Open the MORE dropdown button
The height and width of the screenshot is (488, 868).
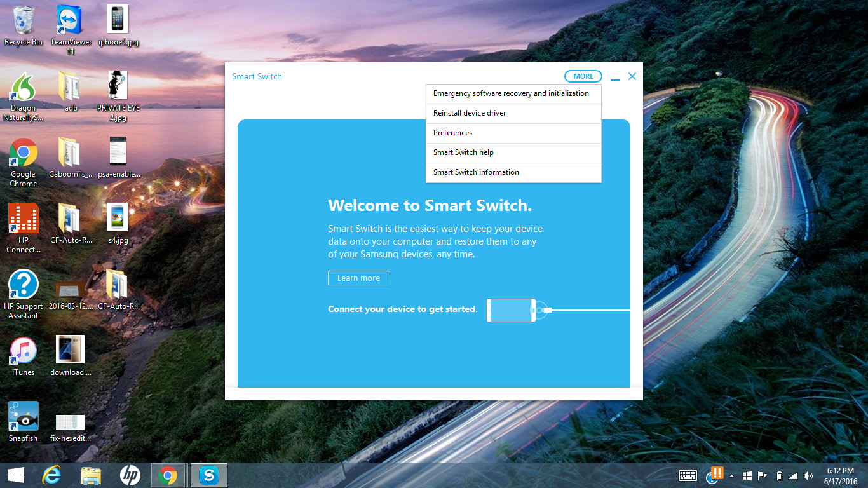click(583, 76)
